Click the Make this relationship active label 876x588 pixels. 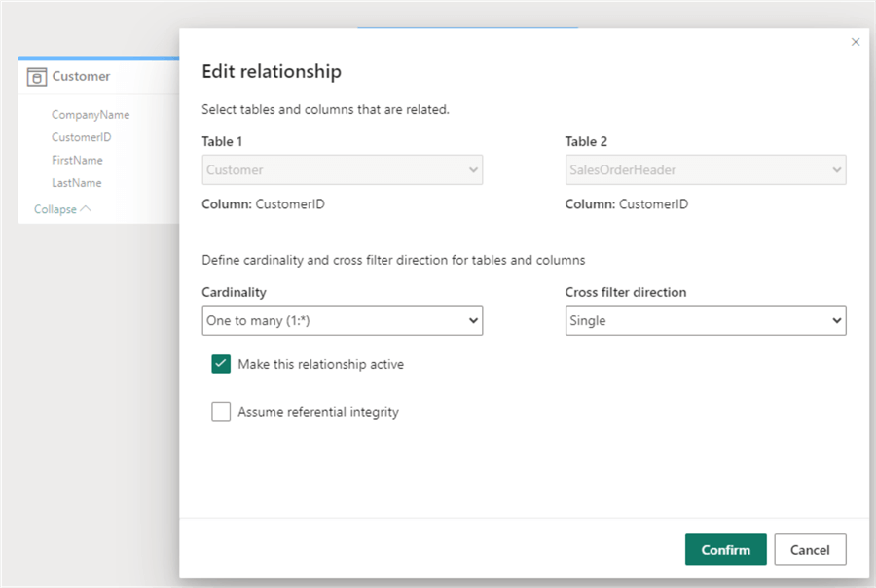click(x=320, y=364)
